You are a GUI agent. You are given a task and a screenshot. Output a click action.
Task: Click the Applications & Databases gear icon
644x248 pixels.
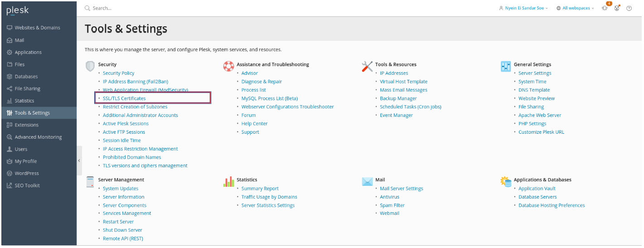[x=506, y=181]
